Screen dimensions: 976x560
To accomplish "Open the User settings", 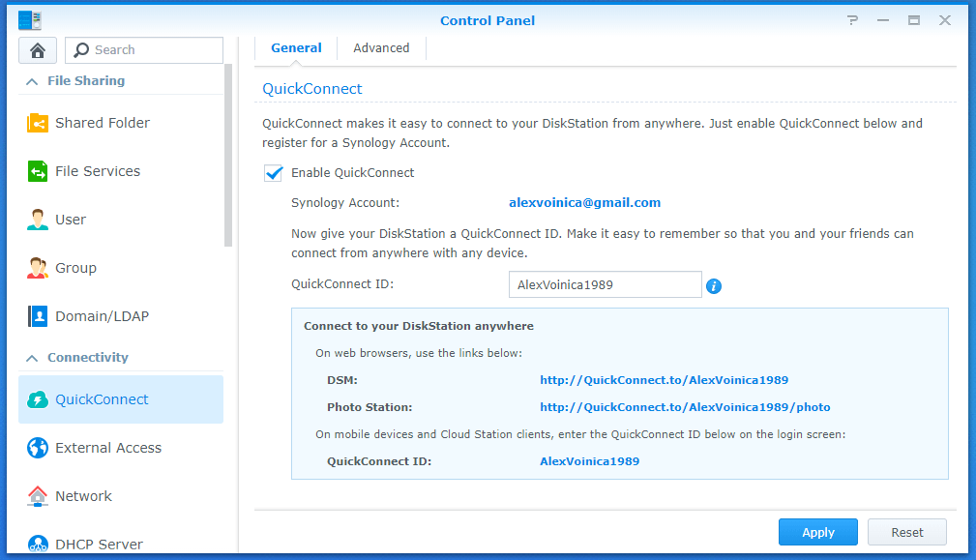I will [70, 220].
